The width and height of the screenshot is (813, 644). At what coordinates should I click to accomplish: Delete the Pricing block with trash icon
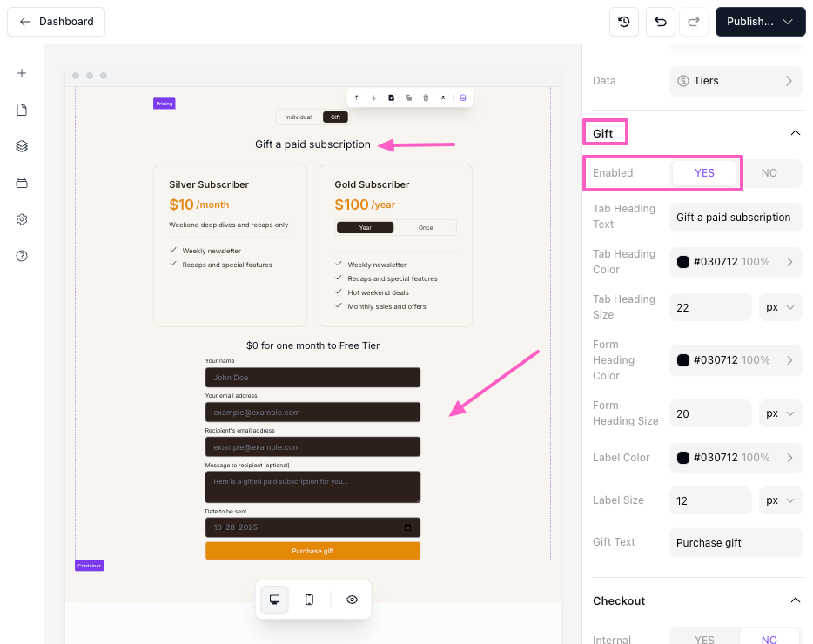pyautogui.click(x=426, y=97)
